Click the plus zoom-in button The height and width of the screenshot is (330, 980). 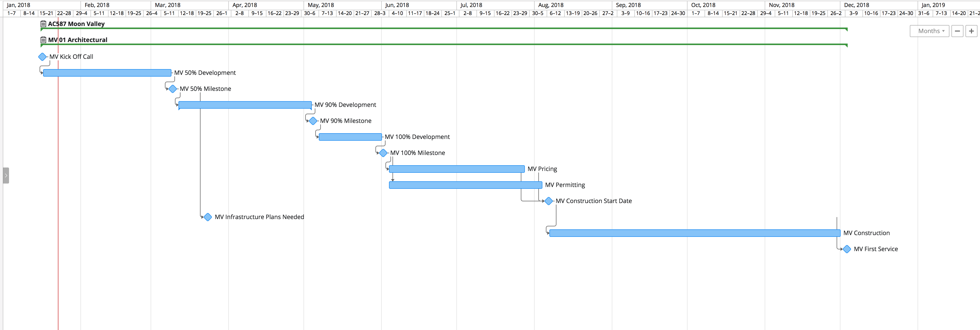[x=971, y=31]
